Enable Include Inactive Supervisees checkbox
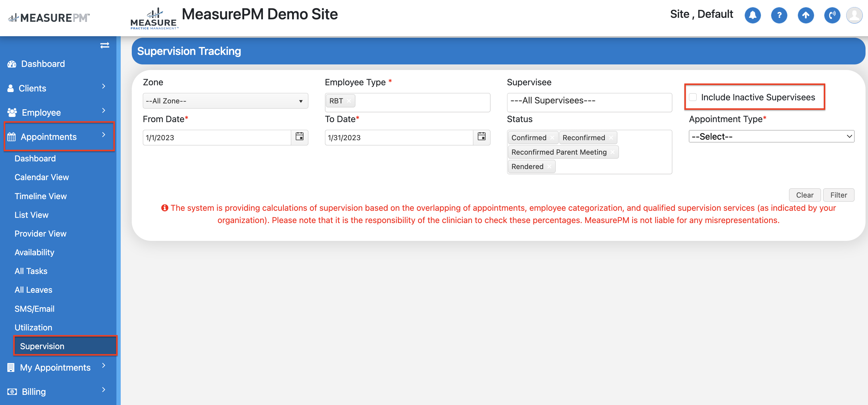Viewport: 868px width, 405px height. point(693,97)
